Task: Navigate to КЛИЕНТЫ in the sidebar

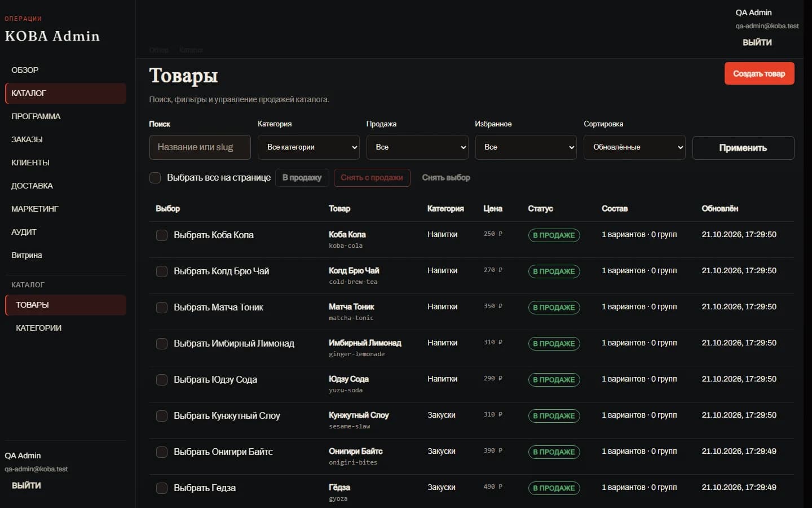Action: click(x=65, y=163)
